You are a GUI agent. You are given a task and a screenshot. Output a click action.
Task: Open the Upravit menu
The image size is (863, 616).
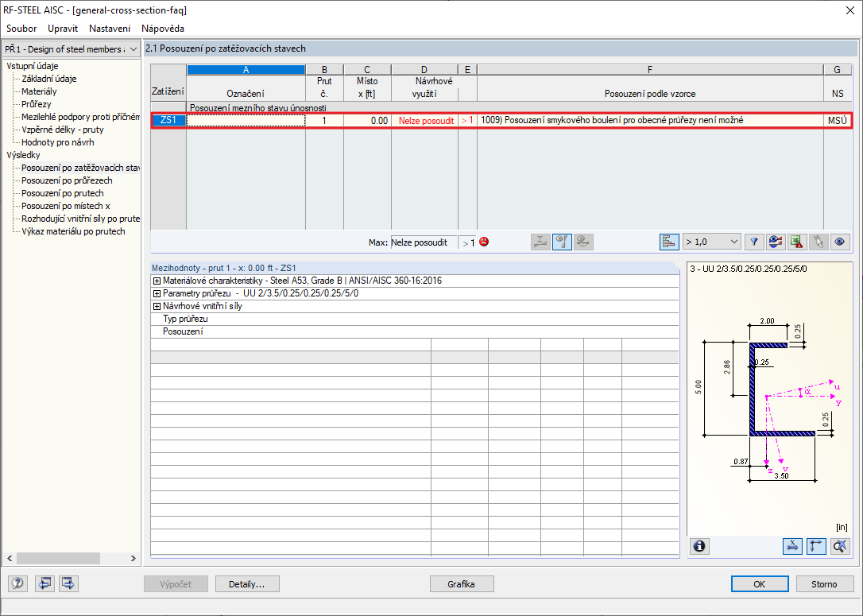pyautogui.click(x=63, y=29)
